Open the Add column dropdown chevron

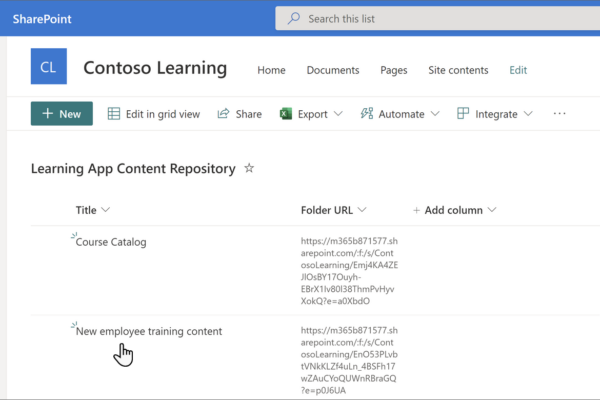click(492, 210)
